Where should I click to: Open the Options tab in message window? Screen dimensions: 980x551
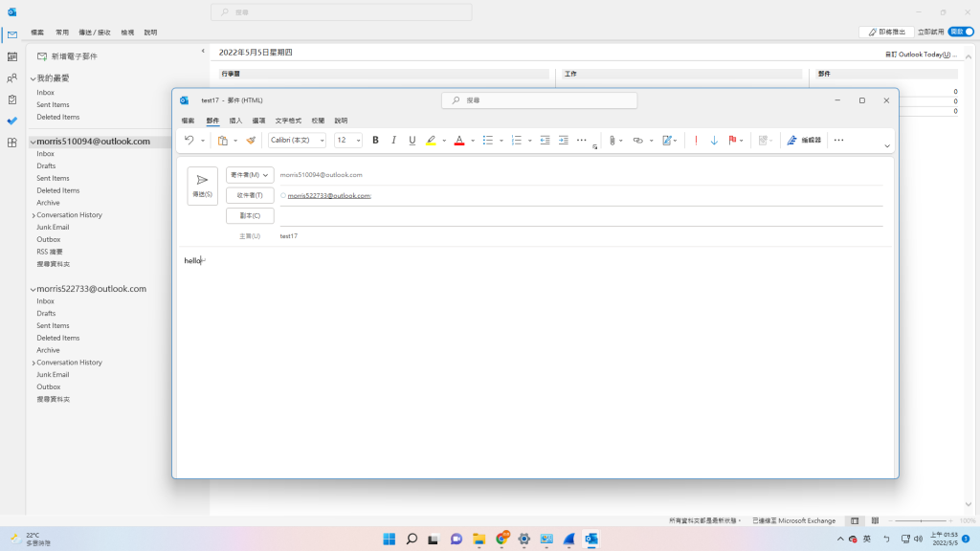pos(258,121)
